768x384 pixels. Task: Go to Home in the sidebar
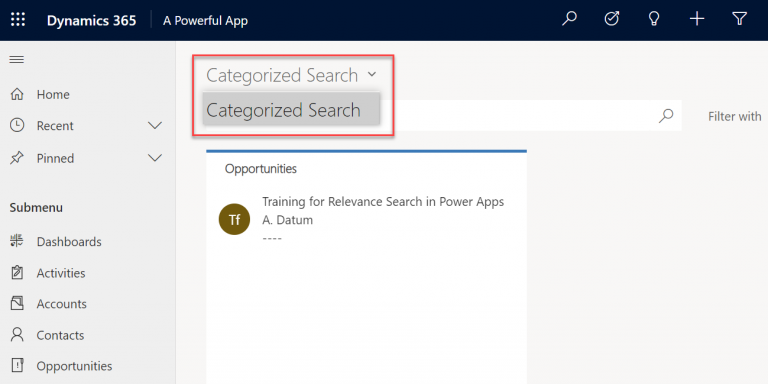[53, 95]
